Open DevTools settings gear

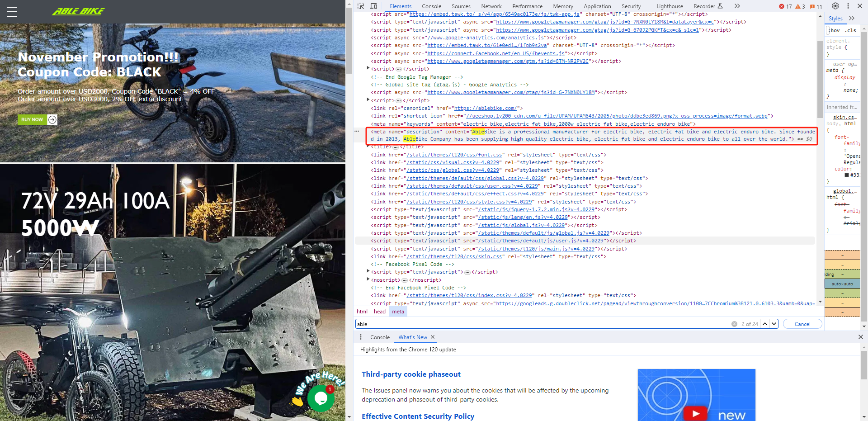point(835,6)
